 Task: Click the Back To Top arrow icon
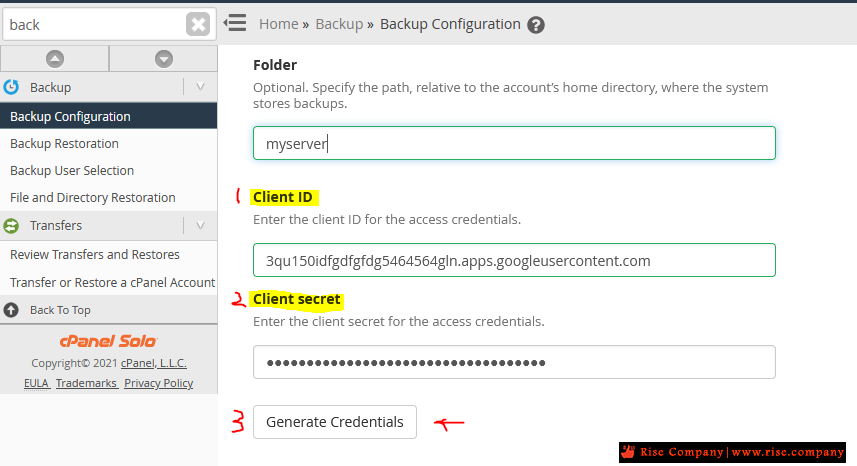tap(11, 310)
